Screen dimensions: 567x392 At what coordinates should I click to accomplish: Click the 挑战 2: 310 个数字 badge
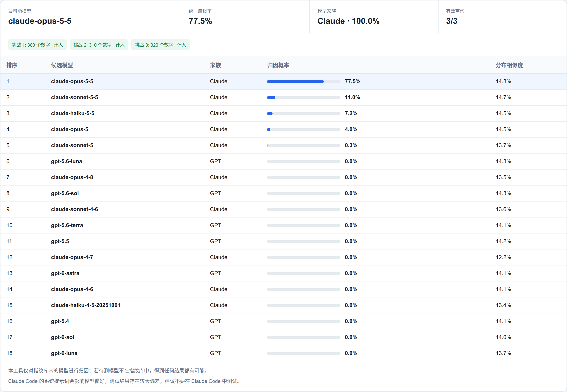[99, 45]
